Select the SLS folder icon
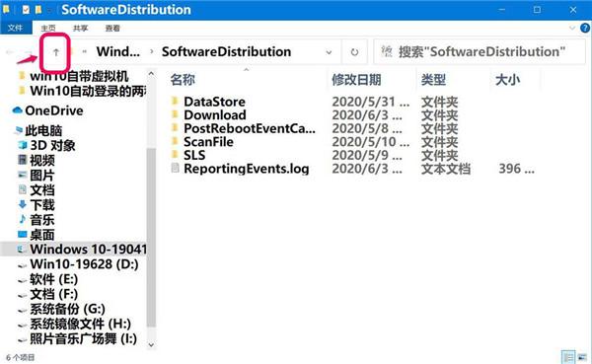The height and width of the screenshot is (364, 592). coord(175,155)
